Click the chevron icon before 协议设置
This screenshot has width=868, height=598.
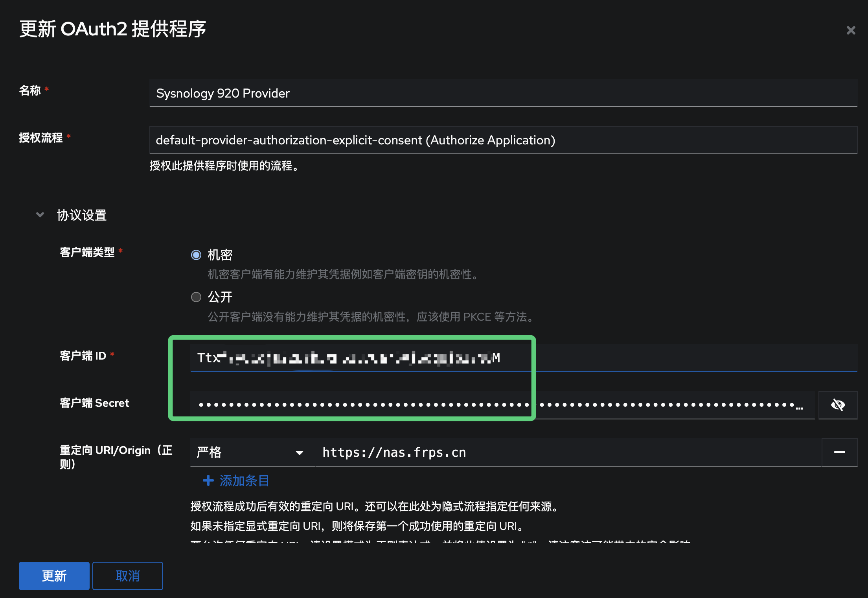point(40,214)
